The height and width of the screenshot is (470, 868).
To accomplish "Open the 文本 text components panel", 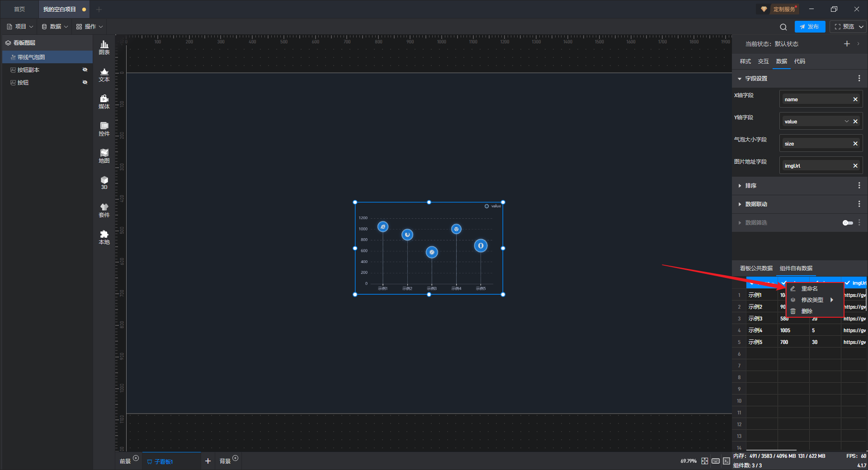I will point(104,75).
